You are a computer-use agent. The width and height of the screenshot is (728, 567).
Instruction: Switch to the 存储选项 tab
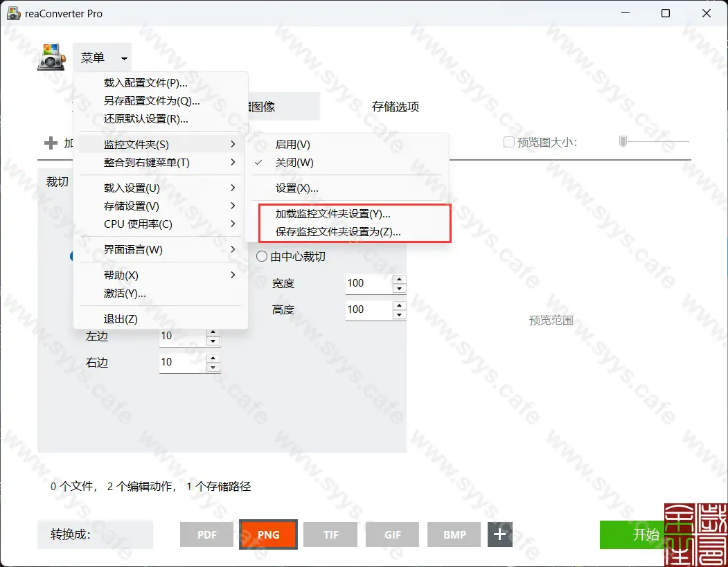click(x=396, y=107)
